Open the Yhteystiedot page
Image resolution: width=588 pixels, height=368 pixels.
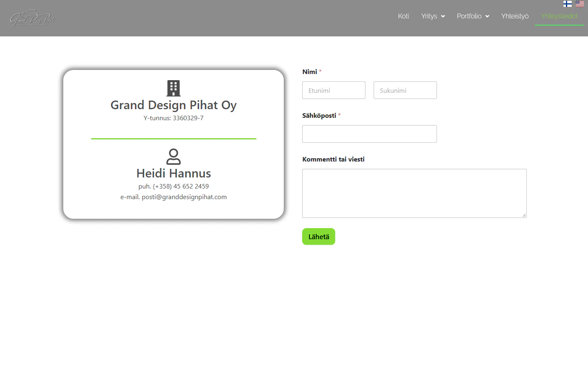click(x=559, y=16)
